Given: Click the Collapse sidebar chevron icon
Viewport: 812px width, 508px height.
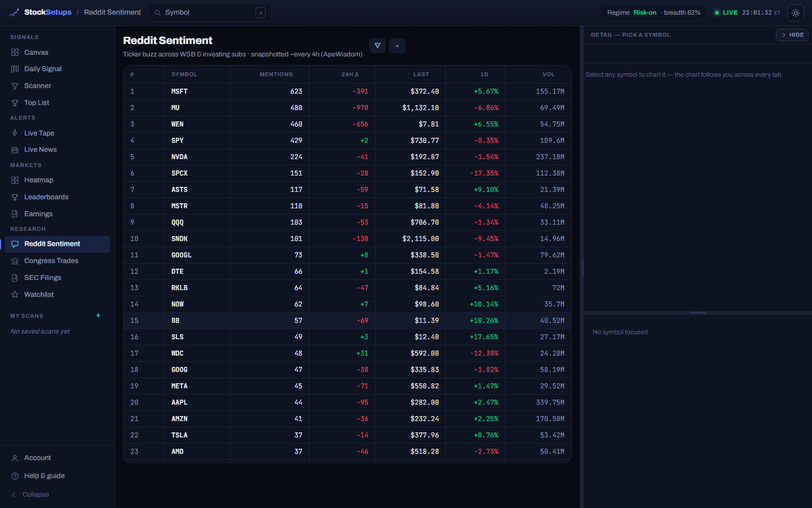Looking at the screenshot, I should tap(14, 494).
